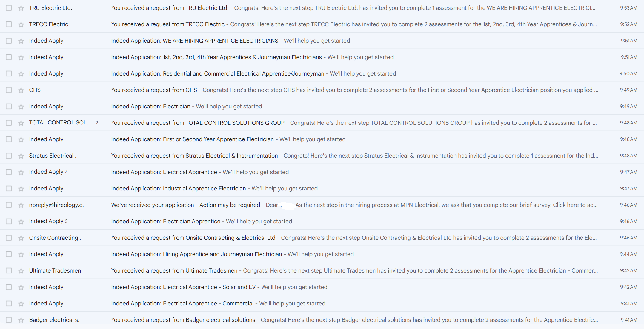Select checkbox for TRU Electric Ltd. email
Image resolution: width=644 pixels, height=329 pixels.
click(x=9, y=8)
